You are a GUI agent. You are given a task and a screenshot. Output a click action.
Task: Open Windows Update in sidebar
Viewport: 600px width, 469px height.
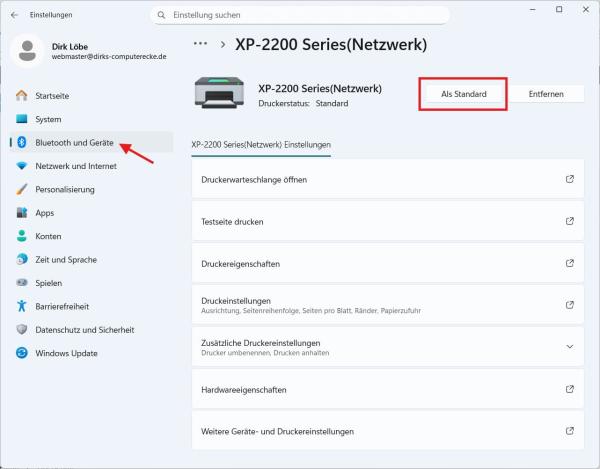point(66,353)
